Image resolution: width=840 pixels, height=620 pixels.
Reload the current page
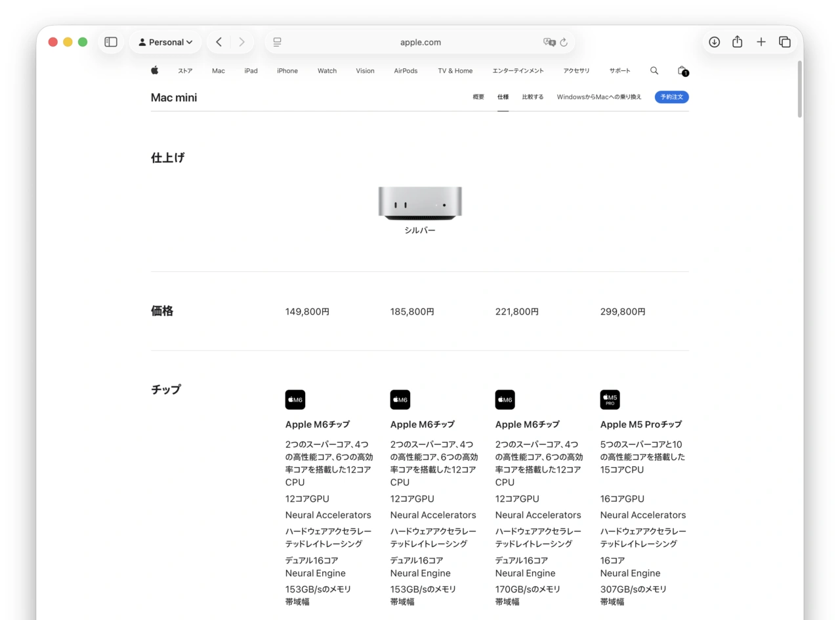coord(564,42)
